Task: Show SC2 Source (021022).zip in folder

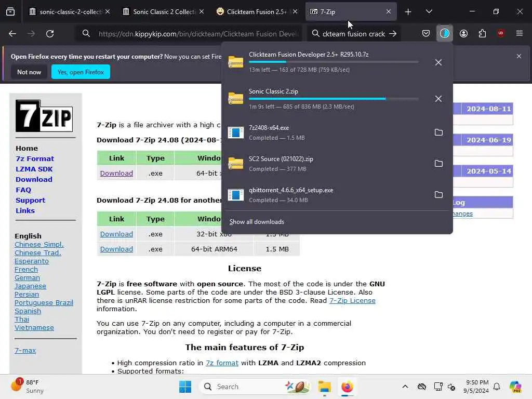Action: [x=438, y=164]
